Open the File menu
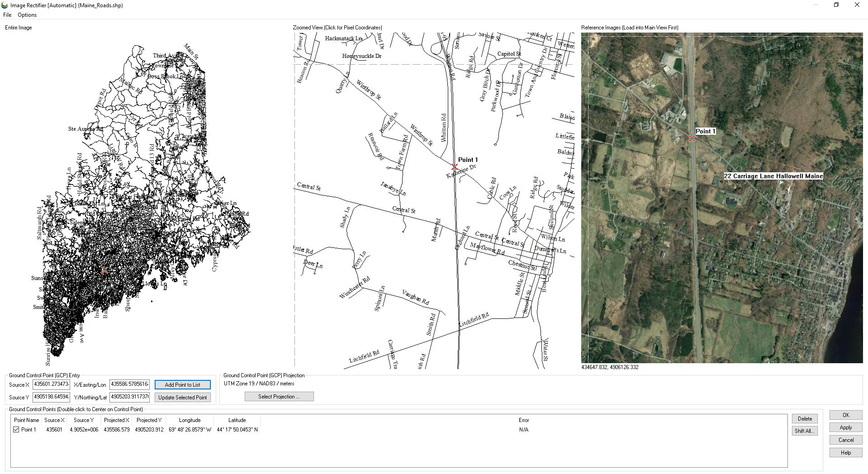Screen dimensions: 868x474 point(7,15)
